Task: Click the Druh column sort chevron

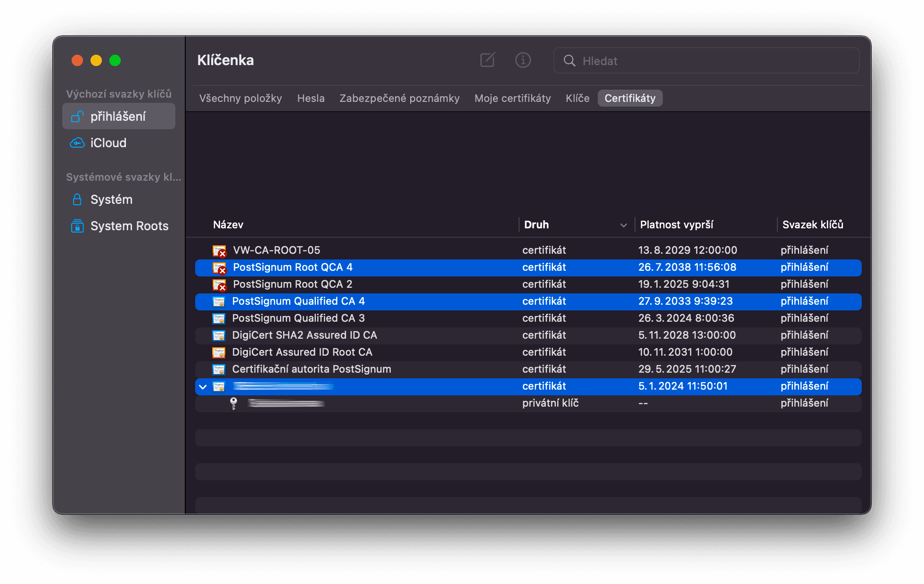Action: click(623, 225)
